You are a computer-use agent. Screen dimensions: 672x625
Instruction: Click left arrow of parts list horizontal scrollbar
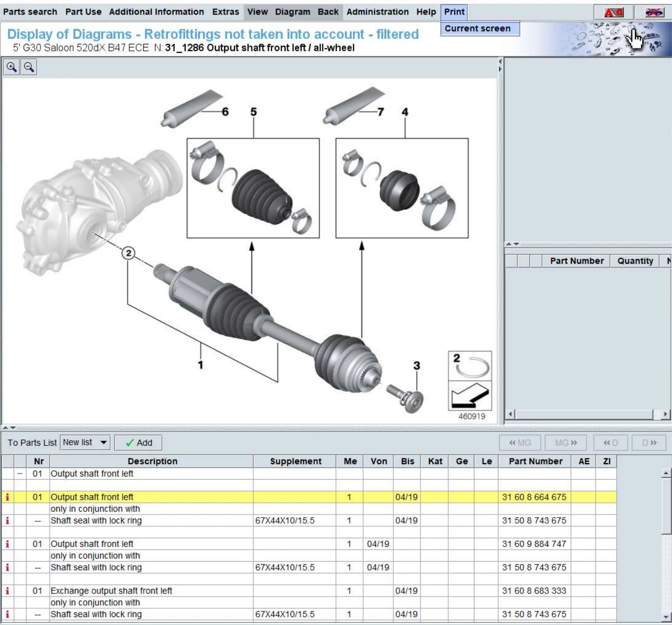click(x=511, y=414)
